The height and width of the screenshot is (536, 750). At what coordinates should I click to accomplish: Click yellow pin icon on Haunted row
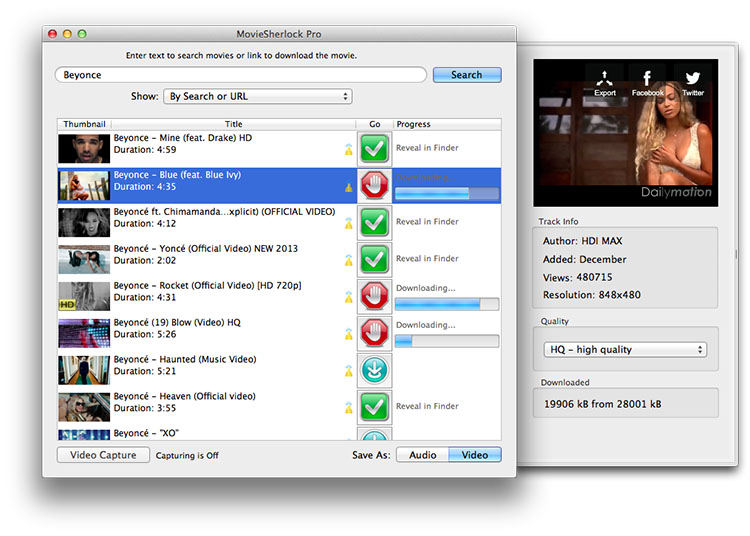pyautogui.click(x=349, y=371)
